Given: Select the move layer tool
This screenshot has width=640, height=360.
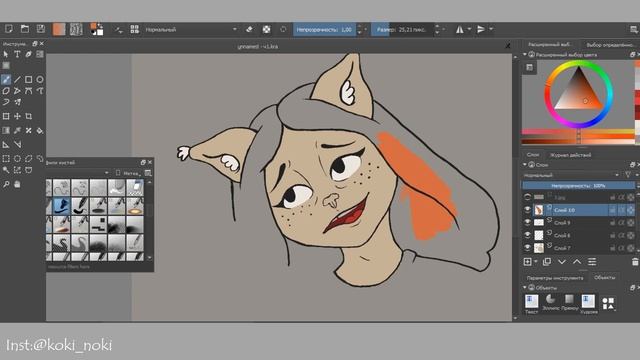Looking at the screenshot, I should (17, 116).
